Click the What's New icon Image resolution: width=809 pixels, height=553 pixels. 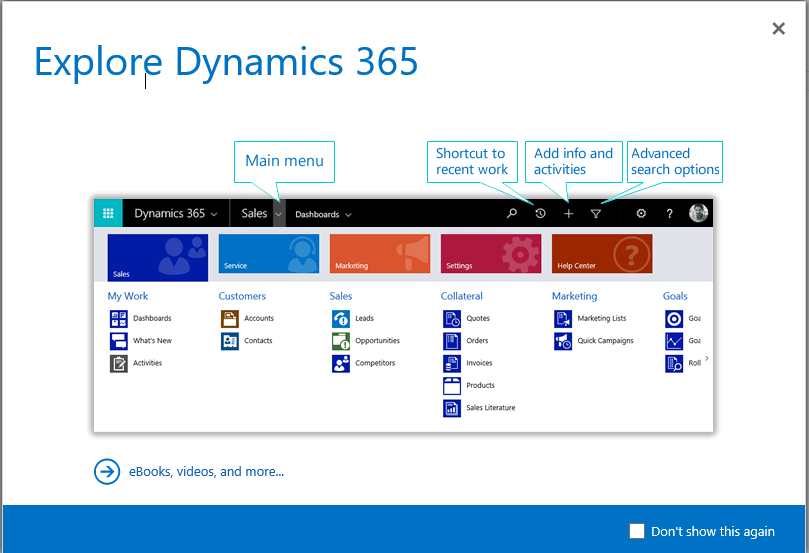point(119,341)
